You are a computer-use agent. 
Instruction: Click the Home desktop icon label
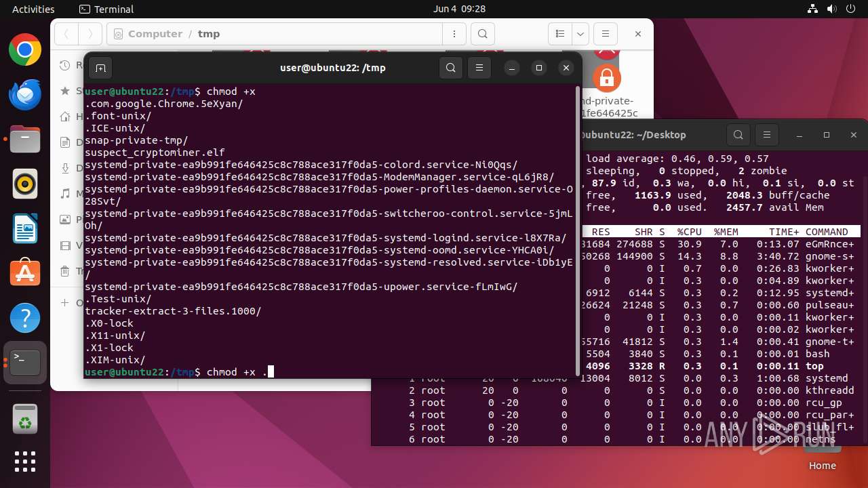click(823, 466)
